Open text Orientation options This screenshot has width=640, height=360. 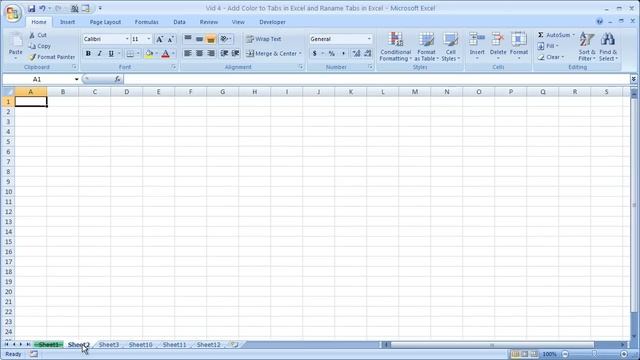226,39
